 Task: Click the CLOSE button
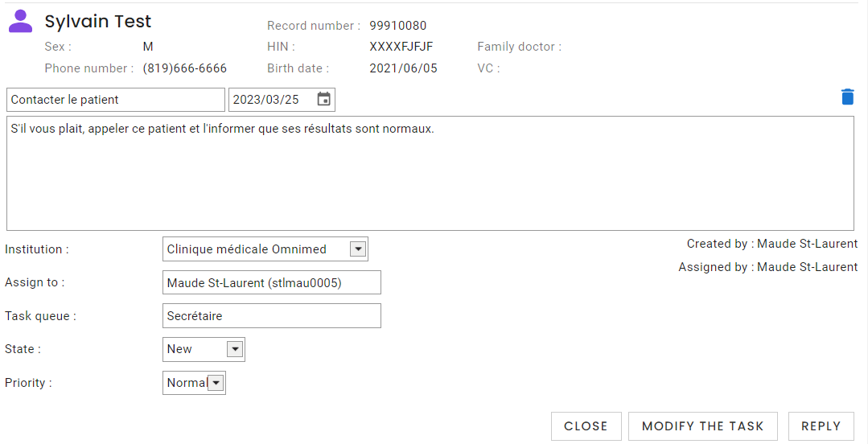coord(586,426)
